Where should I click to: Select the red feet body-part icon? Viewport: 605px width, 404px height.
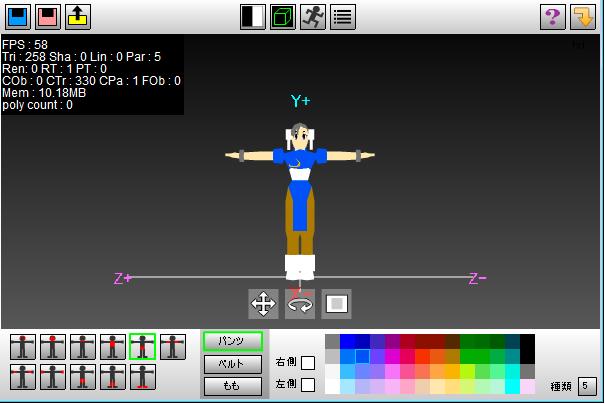click(143, 377)
